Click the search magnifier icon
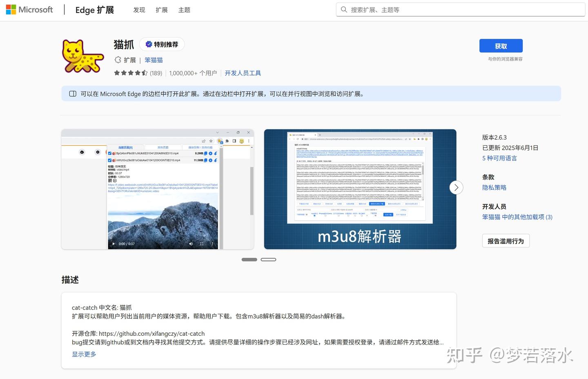 (344, 9)
